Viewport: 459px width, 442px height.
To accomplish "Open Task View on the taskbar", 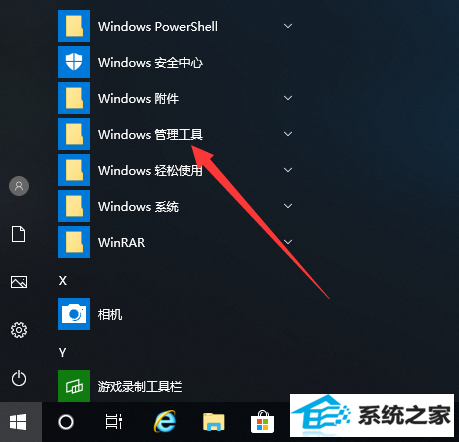I will pos(114,422).
